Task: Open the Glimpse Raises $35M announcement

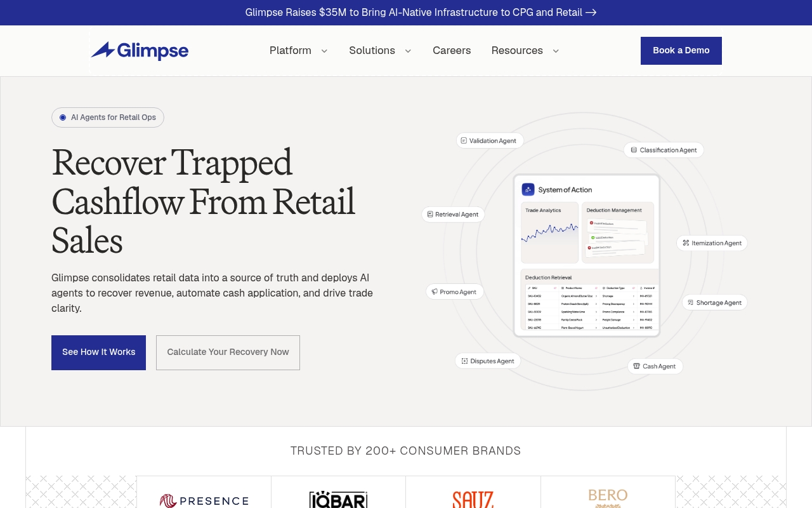Action: point(421,12)
